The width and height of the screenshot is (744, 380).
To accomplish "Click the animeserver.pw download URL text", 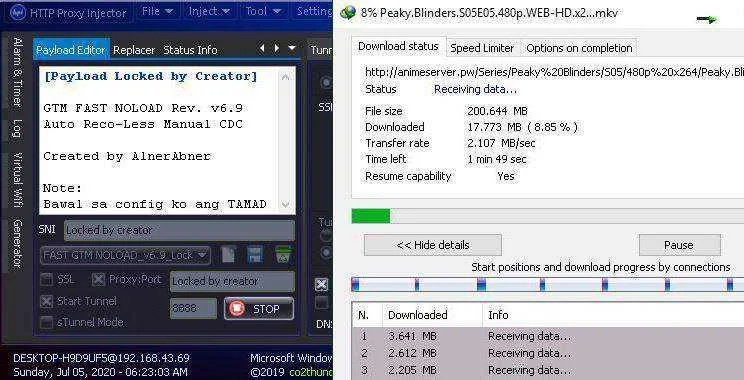I will point(554,72).
